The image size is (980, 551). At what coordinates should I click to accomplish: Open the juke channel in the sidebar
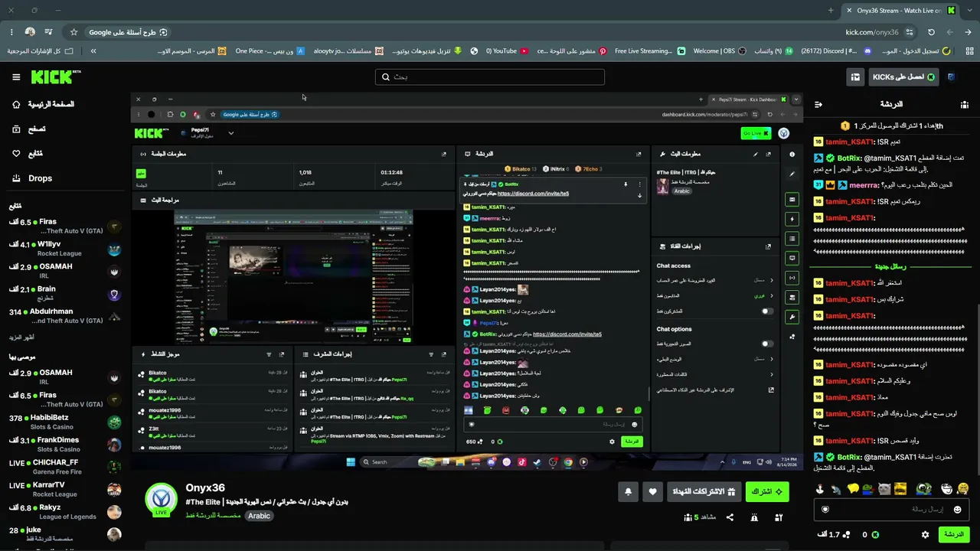coord(65,534)
